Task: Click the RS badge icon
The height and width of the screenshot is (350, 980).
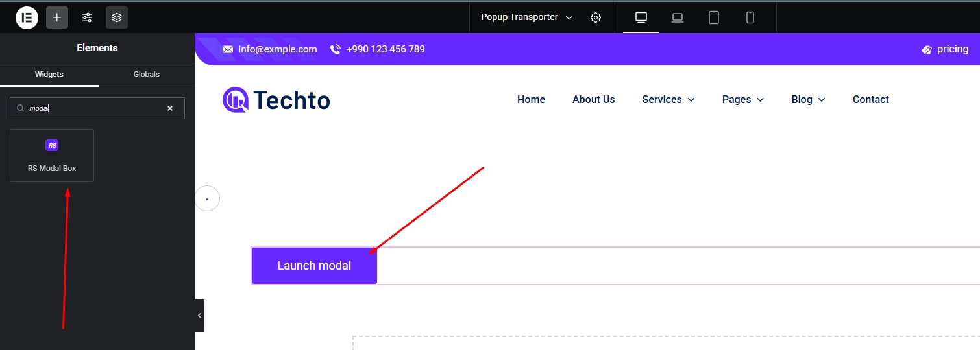Action: (52, 145)
